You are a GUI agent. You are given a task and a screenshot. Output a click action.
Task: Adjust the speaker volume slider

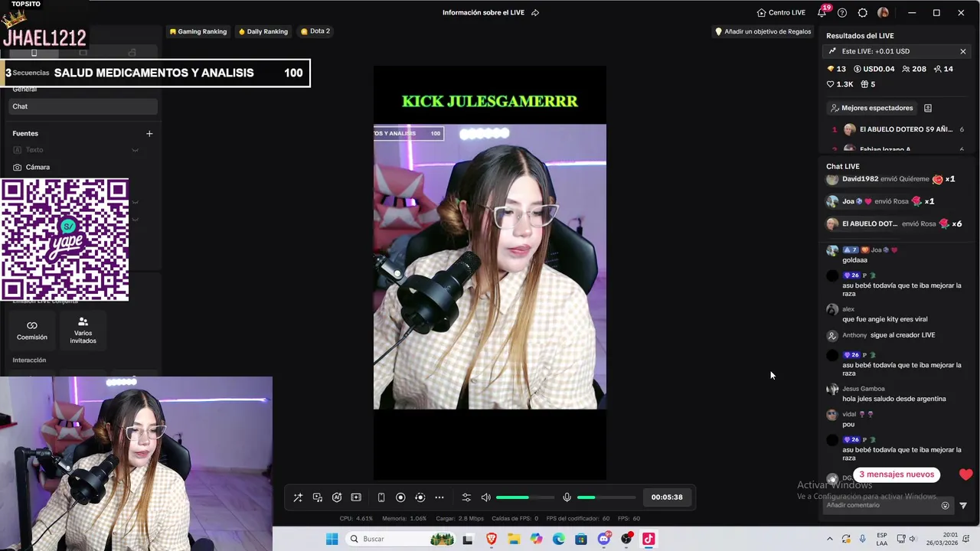[524, 497]
